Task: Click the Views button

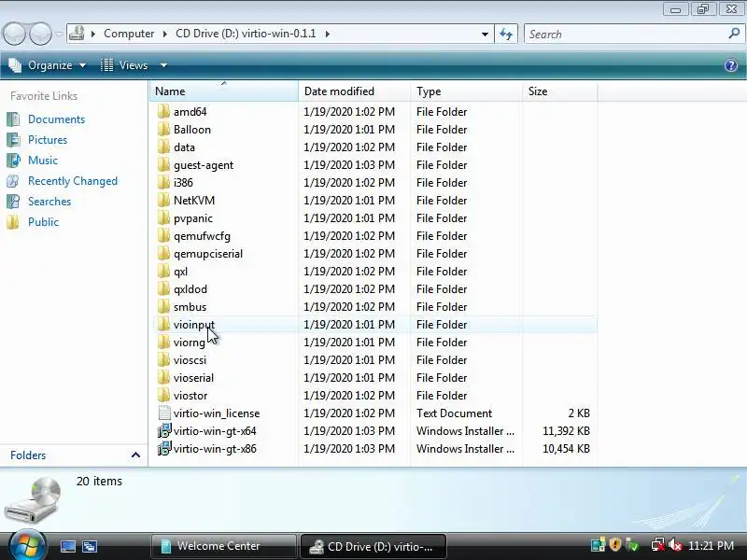Action: click(x=124, y=65)
